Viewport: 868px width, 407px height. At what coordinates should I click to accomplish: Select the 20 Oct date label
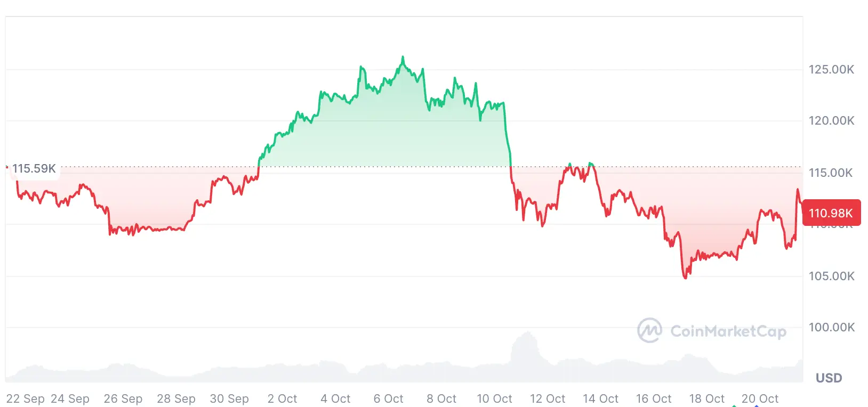[x=760, y=398]
